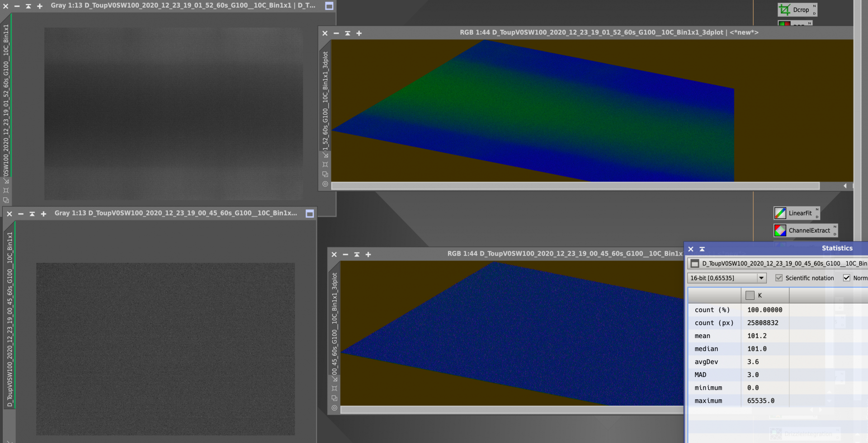Screen dimensions: 868x443
Task: Open the ChannelExtract process icon
Action: [806, 230]
